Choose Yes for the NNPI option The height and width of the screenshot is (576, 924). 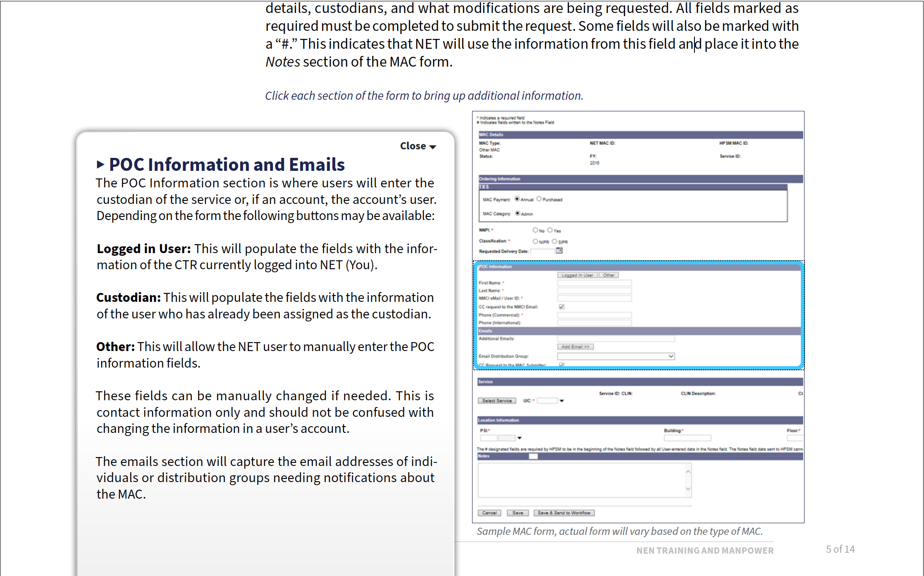(x=550, y=230)
